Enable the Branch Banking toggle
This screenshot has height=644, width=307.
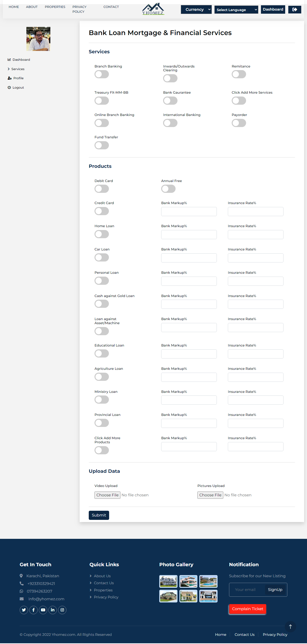(102, 74)
